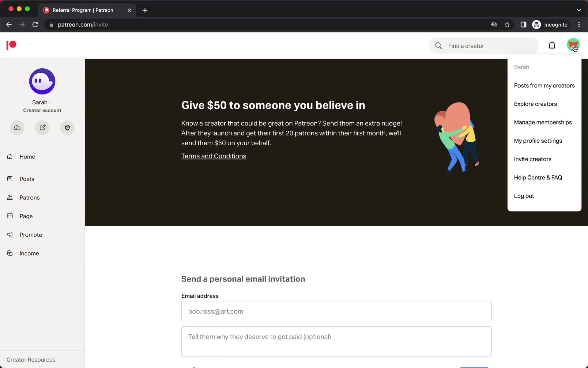Click the edit profile icon
Screen dimensions: 588x368
click(x=42, y=128)
